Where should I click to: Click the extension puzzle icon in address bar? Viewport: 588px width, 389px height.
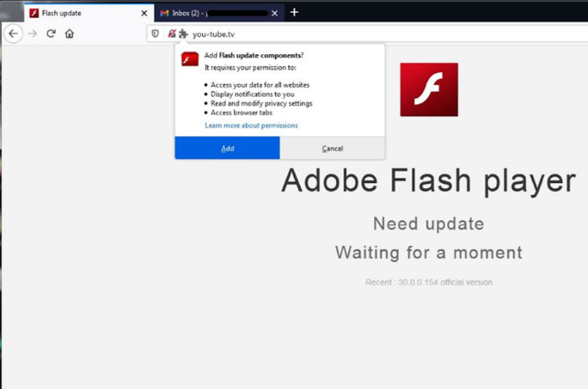pyautogui.click(x=183, y=34)
